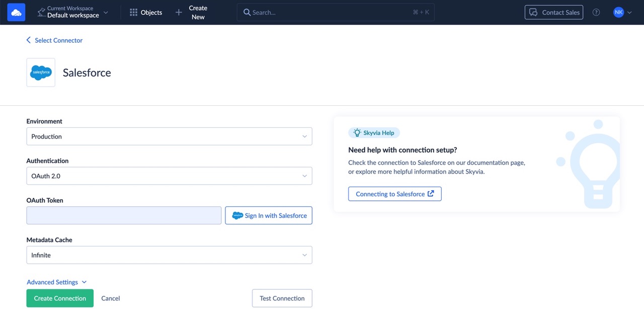Click the OAuth Token input field
The height and width of the screenshot is (309, 644).
[x=124, y=215]
